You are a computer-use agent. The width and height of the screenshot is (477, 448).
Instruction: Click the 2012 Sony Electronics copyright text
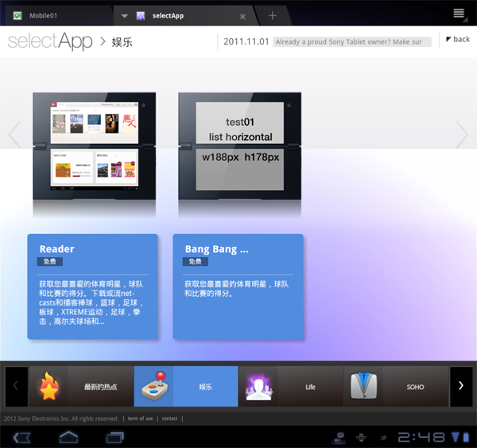click(x=61, y=419)
